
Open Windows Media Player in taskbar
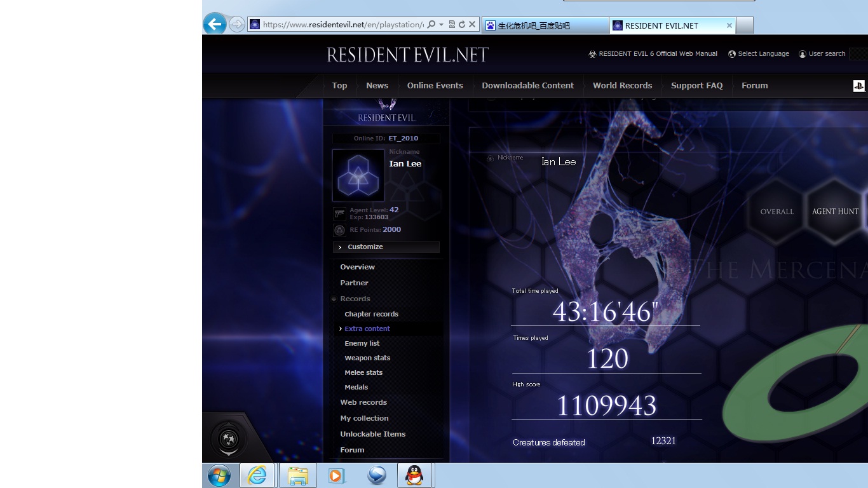coord(337,475)
